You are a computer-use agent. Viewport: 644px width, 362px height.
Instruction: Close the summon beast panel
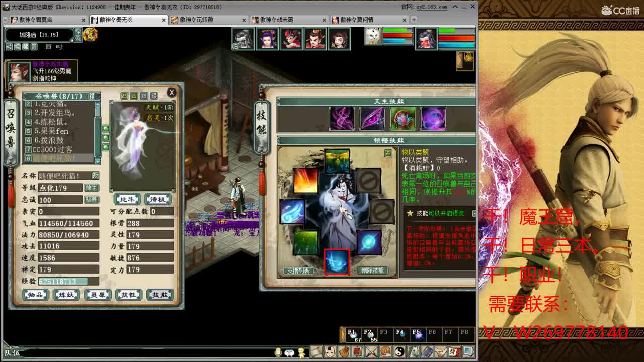[x=172, y=93]
